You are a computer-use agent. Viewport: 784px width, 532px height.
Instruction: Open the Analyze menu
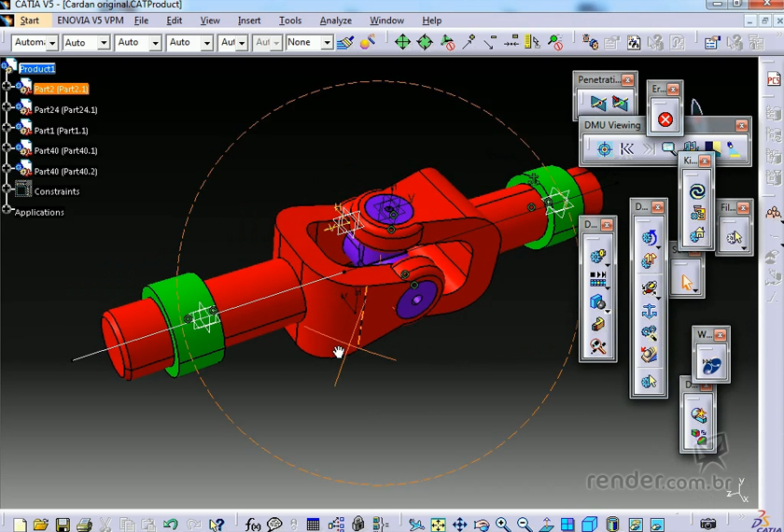[x=335, y=21]
